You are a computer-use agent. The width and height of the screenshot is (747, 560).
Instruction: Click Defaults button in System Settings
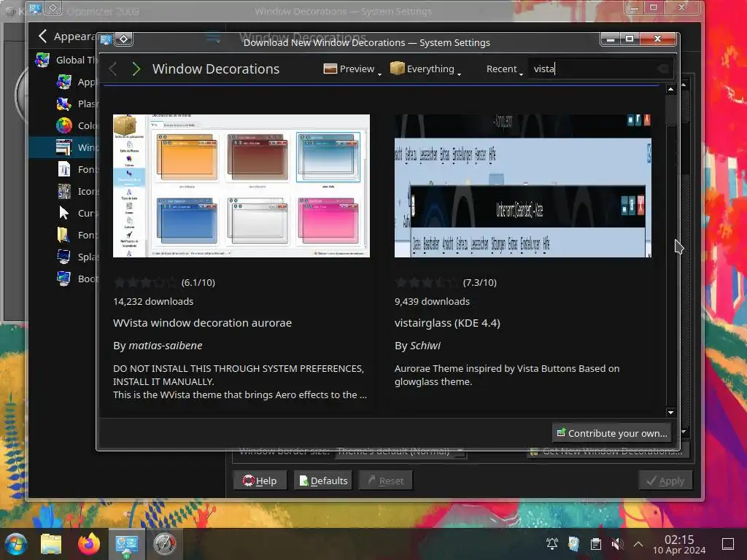(x=323, y=481)
